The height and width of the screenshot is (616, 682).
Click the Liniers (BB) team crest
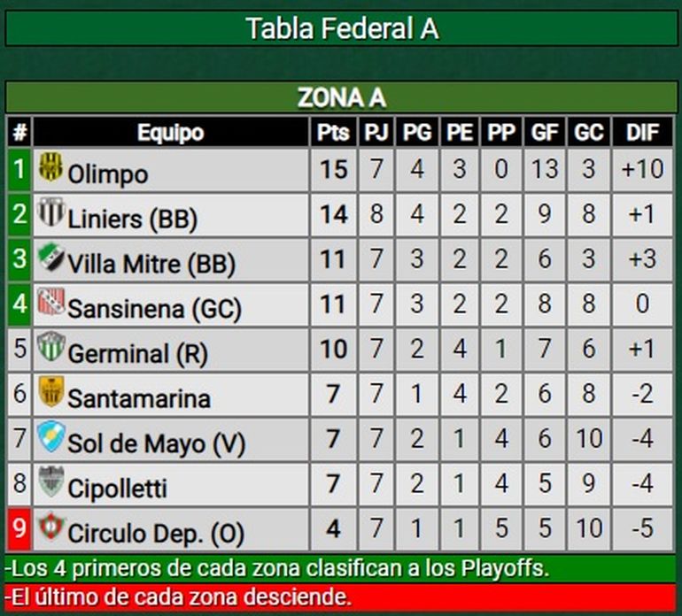[x=50, y=212]
